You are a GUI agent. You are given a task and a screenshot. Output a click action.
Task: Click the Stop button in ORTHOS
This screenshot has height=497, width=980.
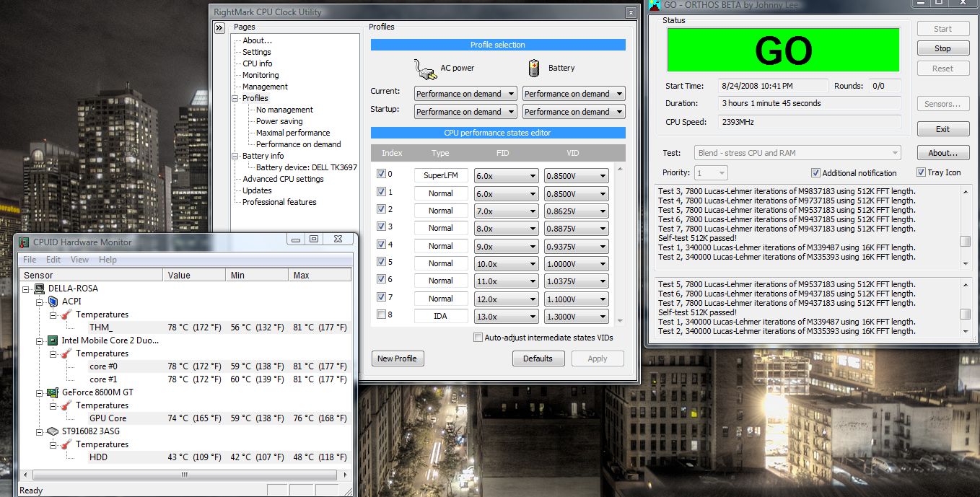click(943, 48)
